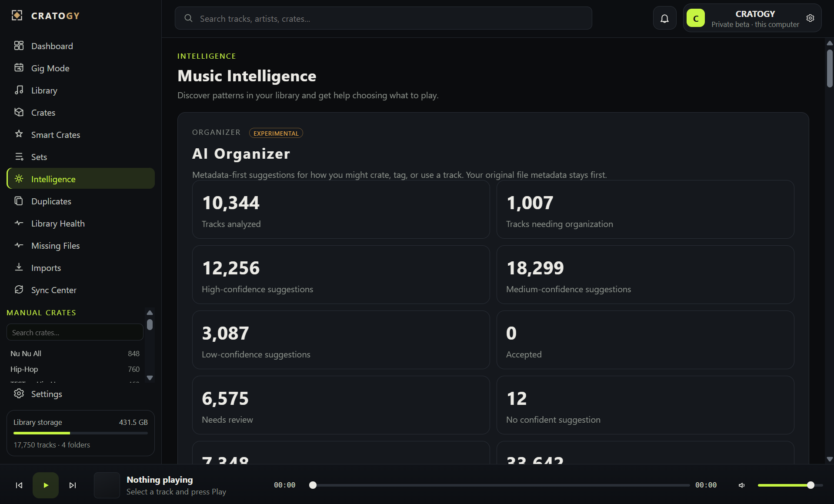The image size is (834, 504).
Task: Click the MANUAL CRATES heading
Action: click(41, 313)
